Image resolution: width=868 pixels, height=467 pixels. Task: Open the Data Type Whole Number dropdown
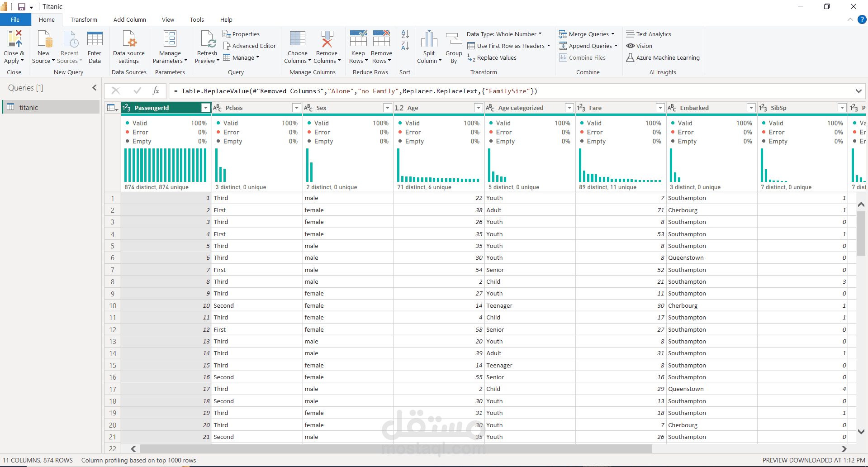point(504,34)
